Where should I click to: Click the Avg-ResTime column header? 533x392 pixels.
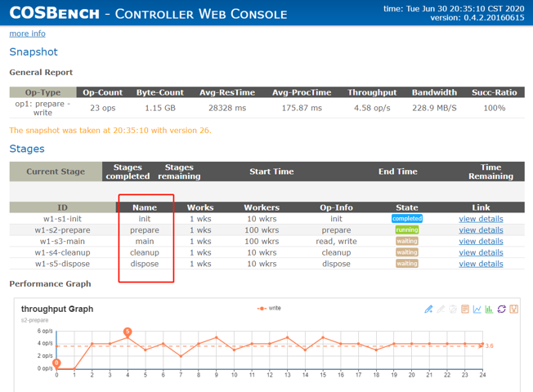pyautogui.click(x=227, y=92)
